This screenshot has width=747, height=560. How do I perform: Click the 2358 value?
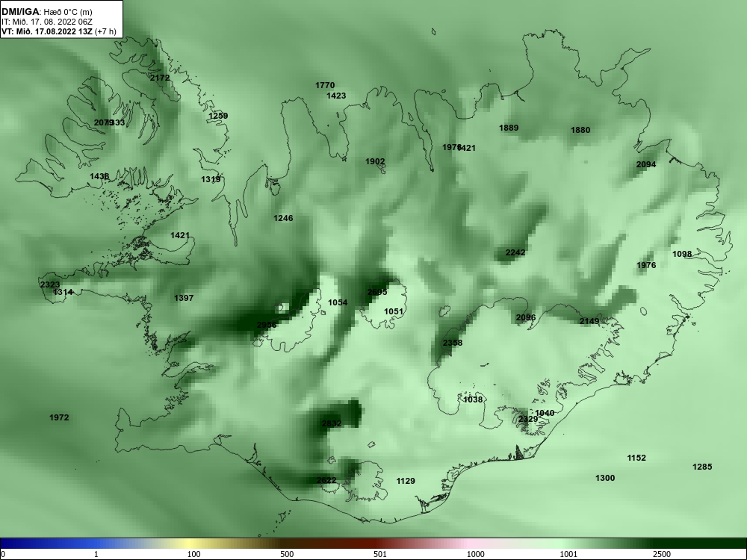(x=453, y=343)
